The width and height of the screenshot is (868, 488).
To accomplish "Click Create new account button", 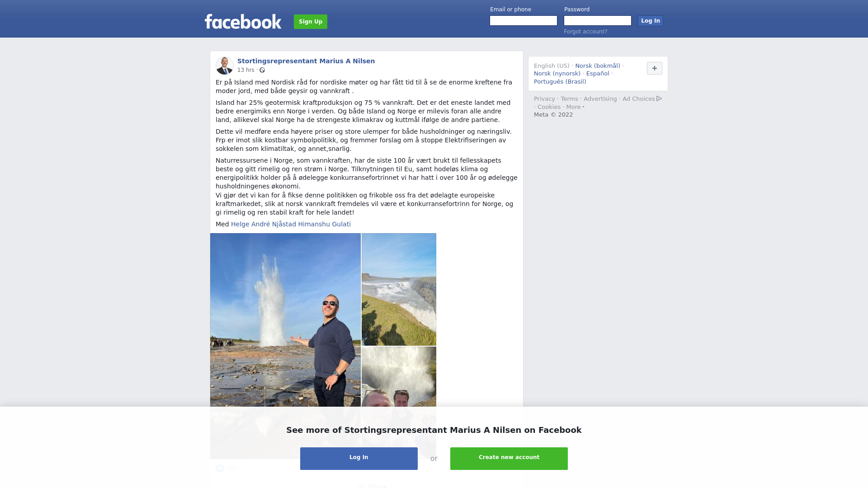I will pos(509,459).
